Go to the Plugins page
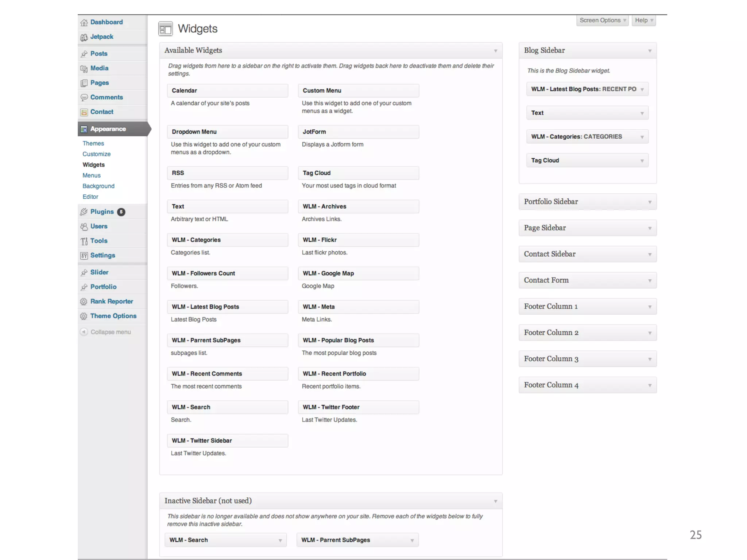Viewport: 747px width, 560px height. 102,211
